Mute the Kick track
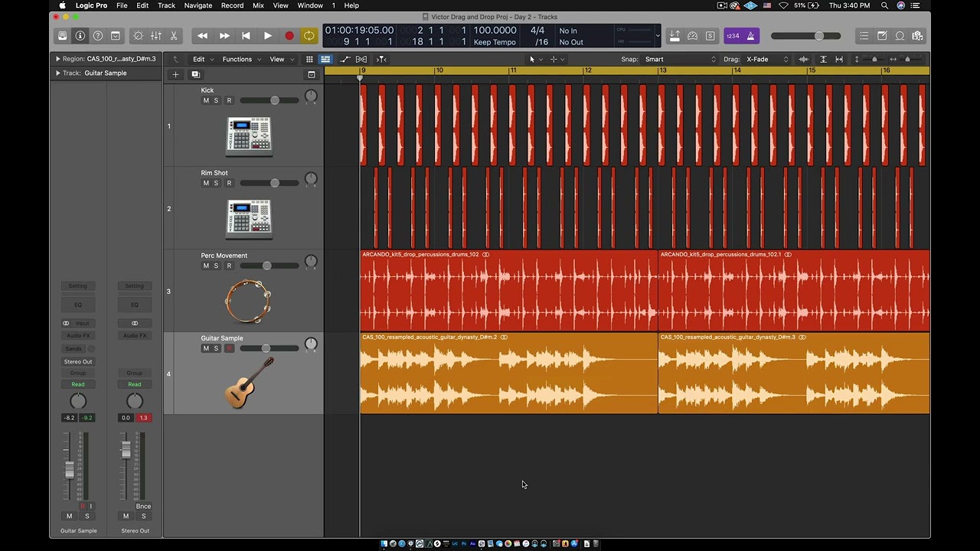980x551 pixels. [206, 100]
